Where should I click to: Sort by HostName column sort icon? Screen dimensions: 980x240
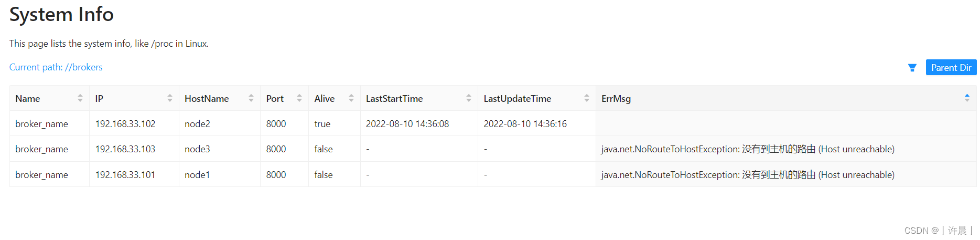coord(251,98)
